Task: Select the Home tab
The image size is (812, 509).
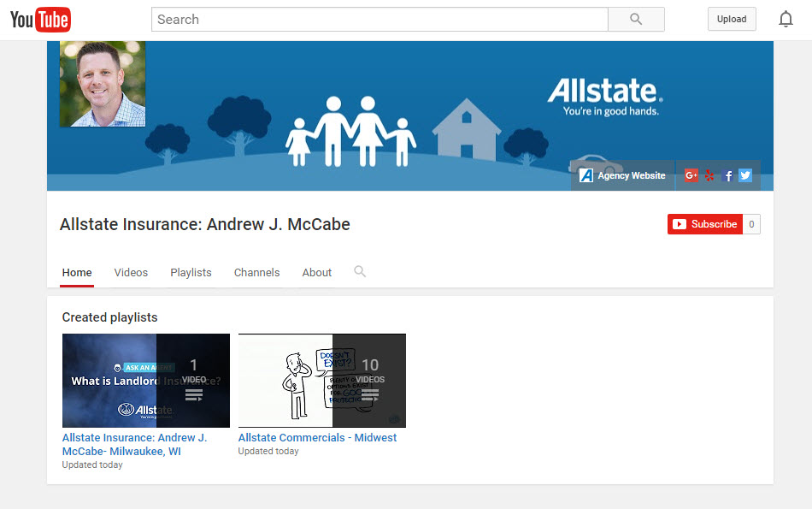Action: click(77, 273)
